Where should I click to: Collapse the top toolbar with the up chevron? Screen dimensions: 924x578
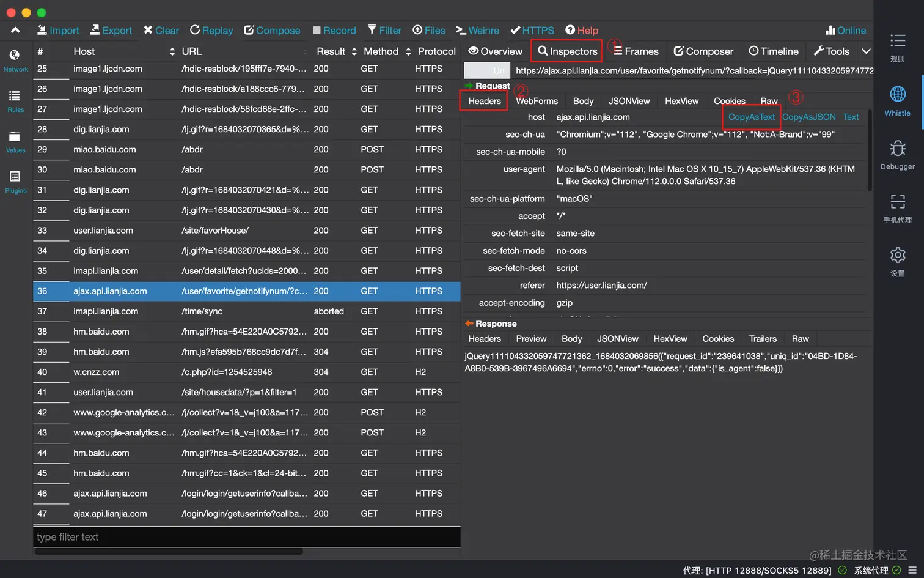click(15, 30)
